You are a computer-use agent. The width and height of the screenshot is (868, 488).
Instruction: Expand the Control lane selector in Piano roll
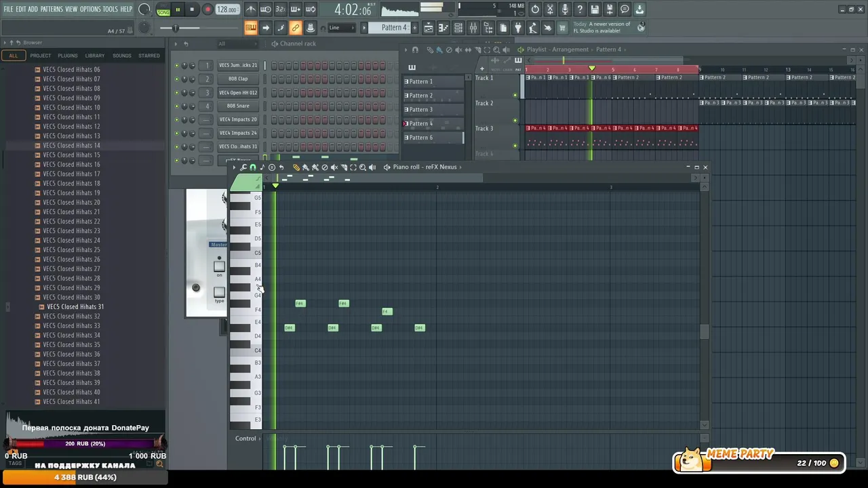pos(247,439)
